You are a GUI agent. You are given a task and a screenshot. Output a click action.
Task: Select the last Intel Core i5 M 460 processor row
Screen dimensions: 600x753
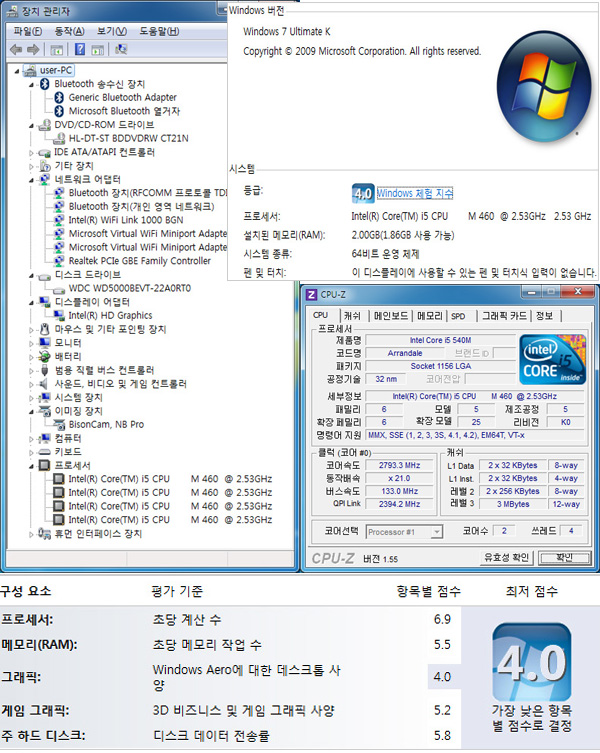(x=170, y=520)
